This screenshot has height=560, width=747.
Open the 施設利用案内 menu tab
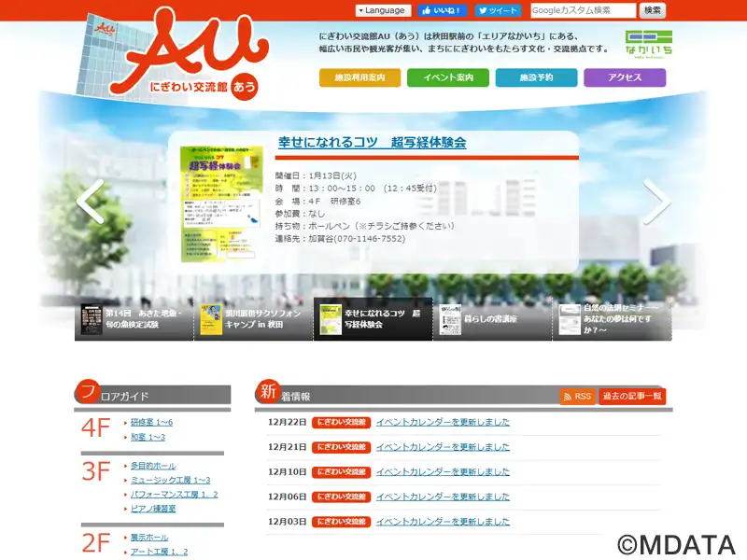359,77
